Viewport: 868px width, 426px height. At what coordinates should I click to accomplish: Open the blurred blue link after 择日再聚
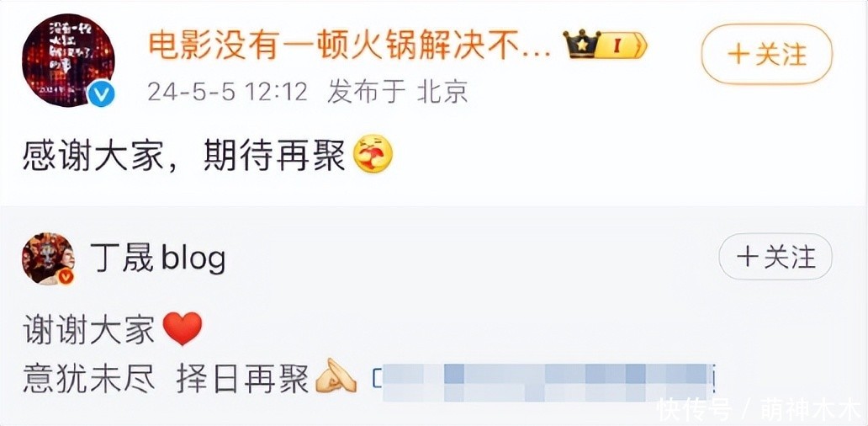(545, 383)
